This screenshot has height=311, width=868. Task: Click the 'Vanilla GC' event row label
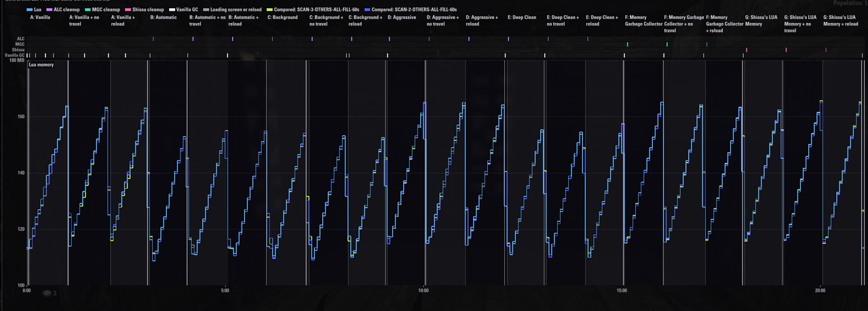(15, 55)
